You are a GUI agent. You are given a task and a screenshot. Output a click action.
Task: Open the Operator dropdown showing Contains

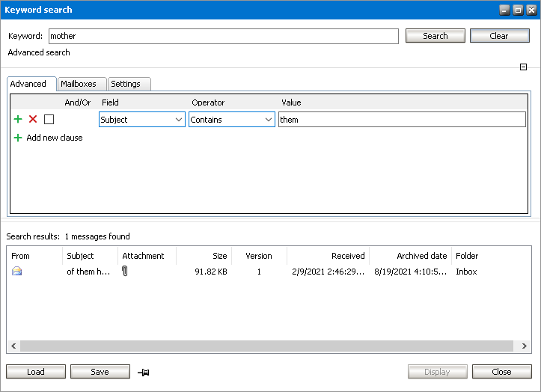tap(231, 119)
